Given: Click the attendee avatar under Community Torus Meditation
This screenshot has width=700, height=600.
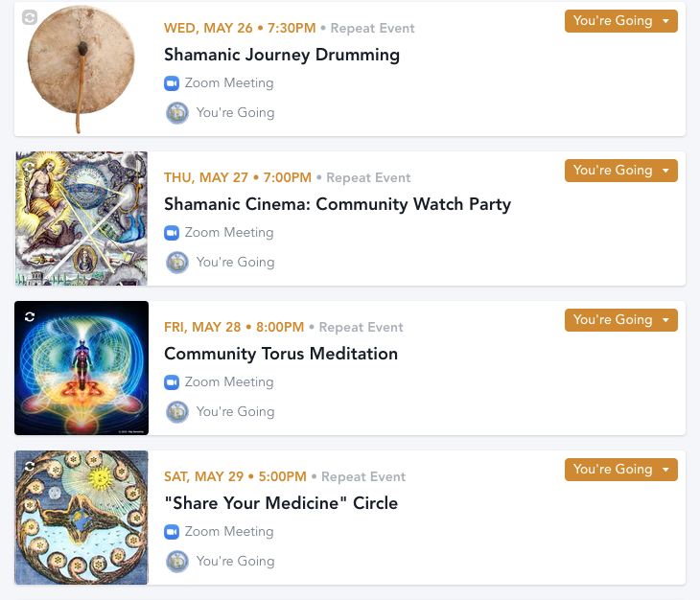Looking at the screenshot, I should pyautogui.click(x=176, y=412).
